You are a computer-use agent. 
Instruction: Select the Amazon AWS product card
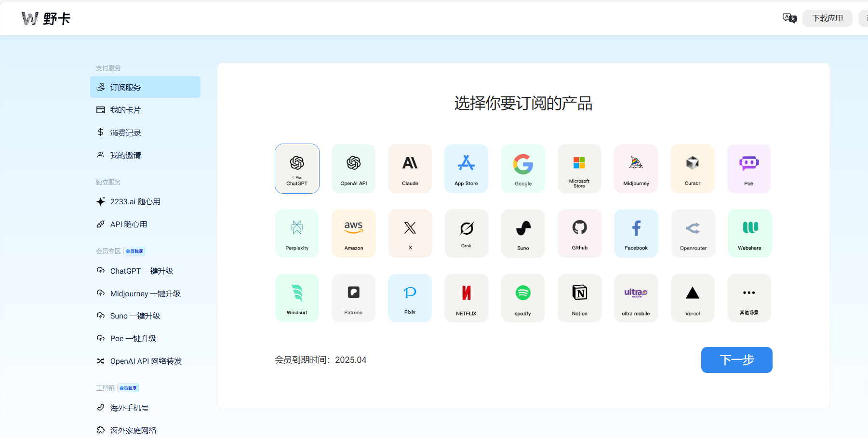point(353,233)
